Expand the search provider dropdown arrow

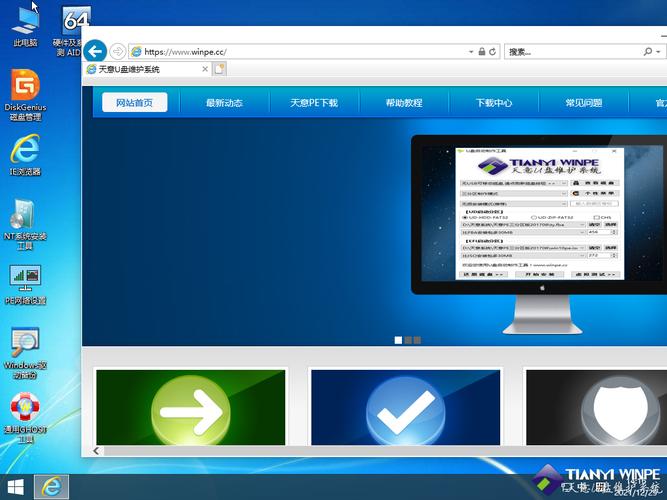(658, 52)
